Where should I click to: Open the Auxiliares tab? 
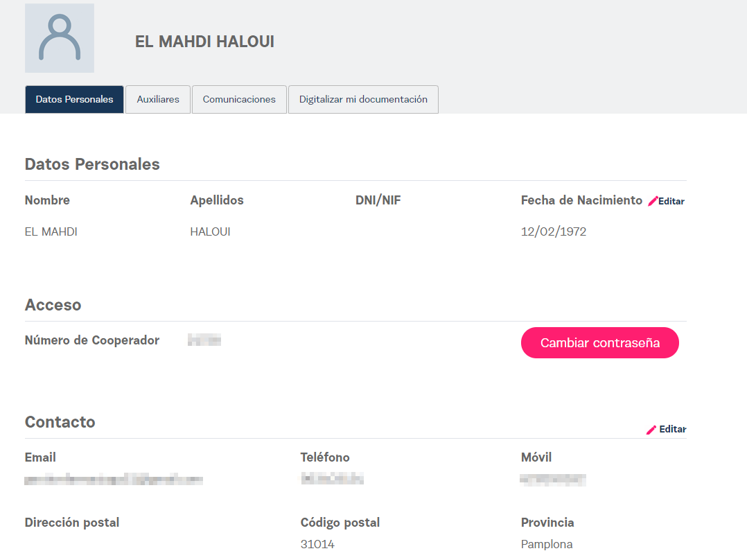pyautogui.click(x=158, y=99)
